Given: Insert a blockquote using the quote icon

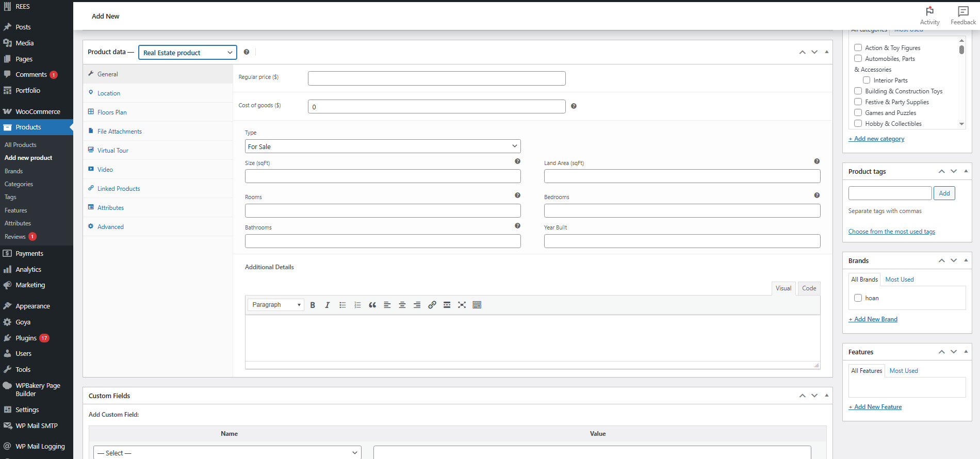Looking at the screenshot, I should click(372, 305).
